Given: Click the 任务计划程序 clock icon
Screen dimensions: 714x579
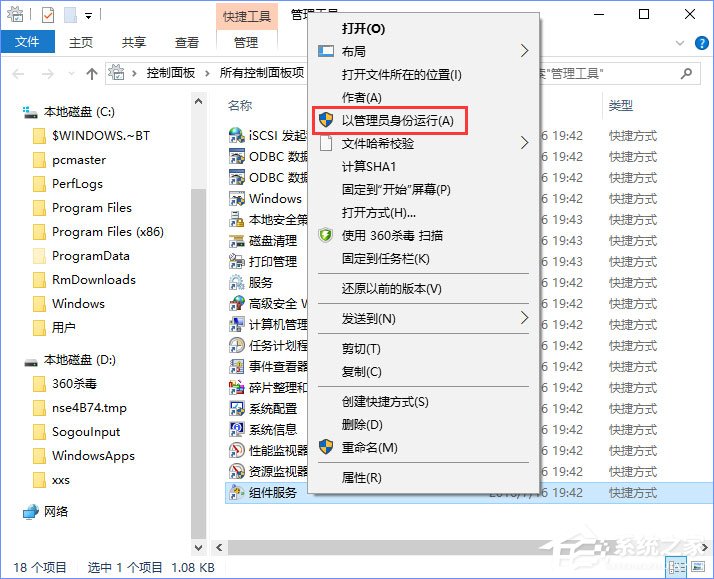Looking at the screenshot, I should click(x=237, y=345).
